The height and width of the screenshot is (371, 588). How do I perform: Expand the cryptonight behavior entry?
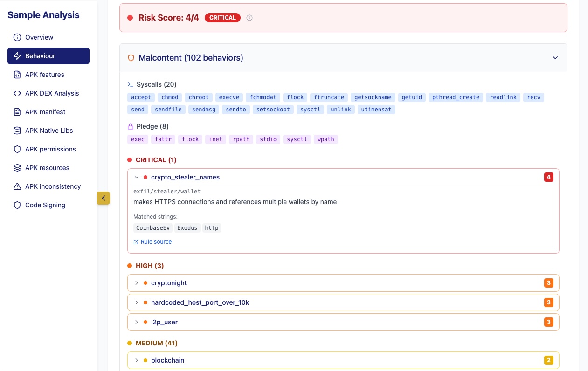point(137,283)
